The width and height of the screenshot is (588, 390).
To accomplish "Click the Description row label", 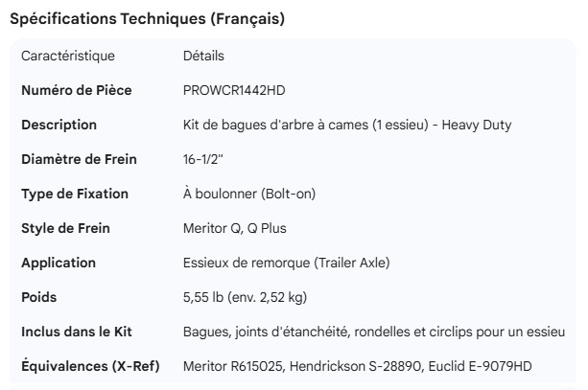I will [59, 125].
